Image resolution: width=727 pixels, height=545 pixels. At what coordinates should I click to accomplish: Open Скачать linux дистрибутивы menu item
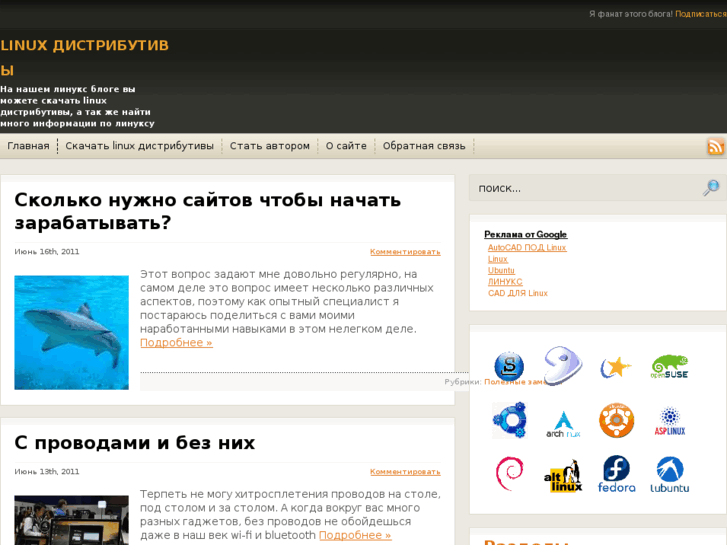coord(140,146)
